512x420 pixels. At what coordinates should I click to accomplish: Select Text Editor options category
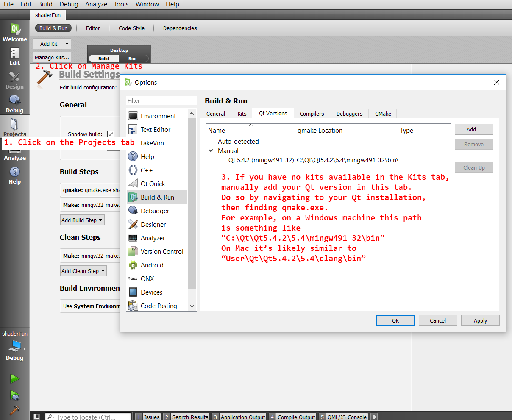point(157,130)
